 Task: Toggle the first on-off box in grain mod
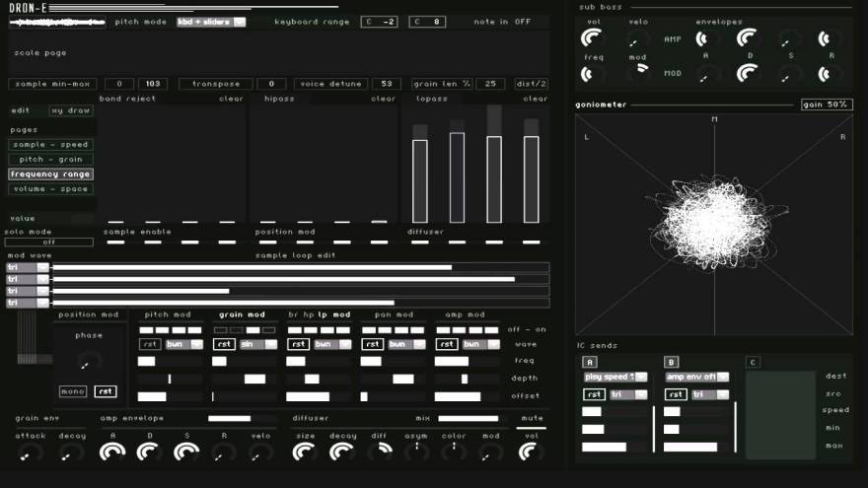coord(220,330)
